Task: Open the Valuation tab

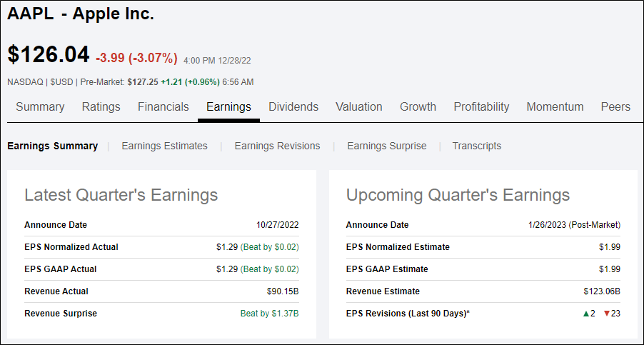Action: pos(359,107)
